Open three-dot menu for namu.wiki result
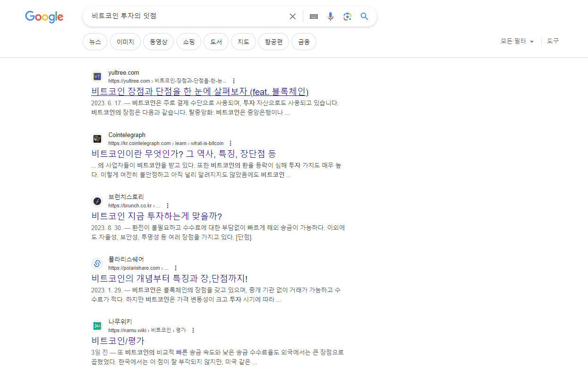 [x=193, y=330]
